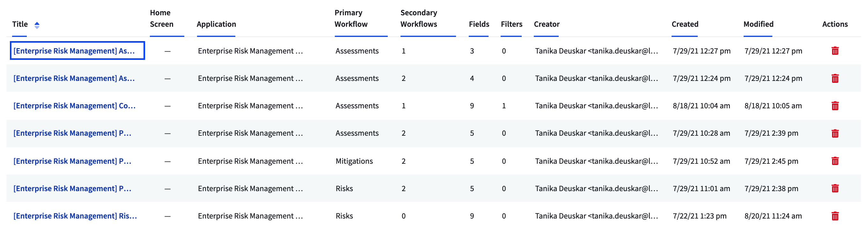
Task: Delete the row created 7/29/21 12:24 pm
Action: pos(835,78)
